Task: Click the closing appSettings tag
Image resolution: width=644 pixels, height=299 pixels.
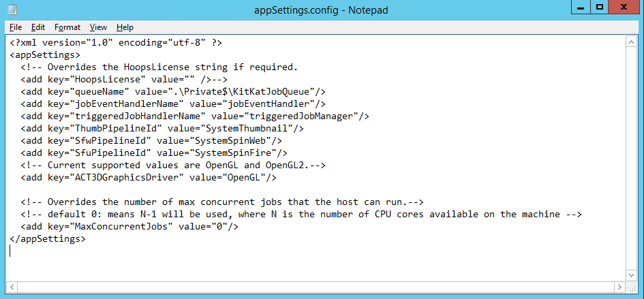Action: (48, 238)
